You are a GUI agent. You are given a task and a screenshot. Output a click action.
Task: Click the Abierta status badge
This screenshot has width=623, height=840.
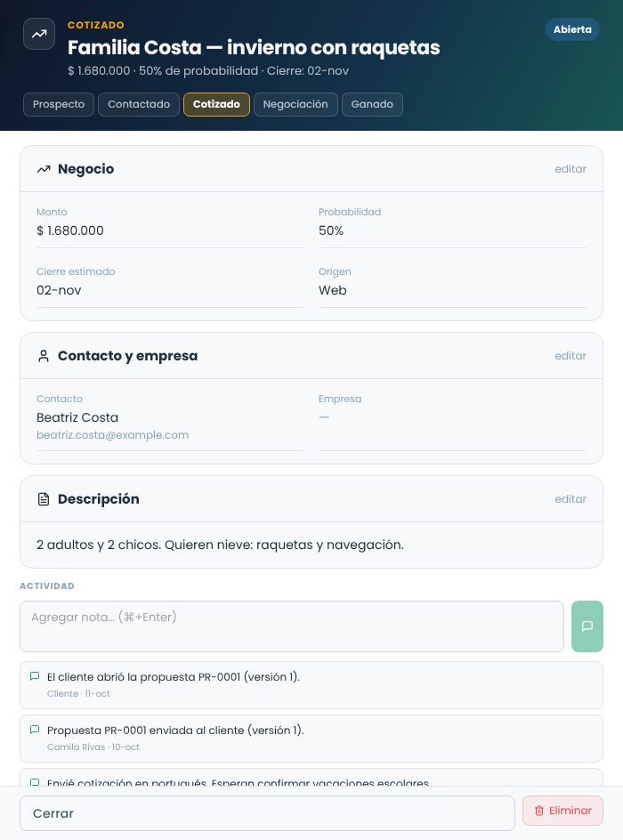pos(572,29)
